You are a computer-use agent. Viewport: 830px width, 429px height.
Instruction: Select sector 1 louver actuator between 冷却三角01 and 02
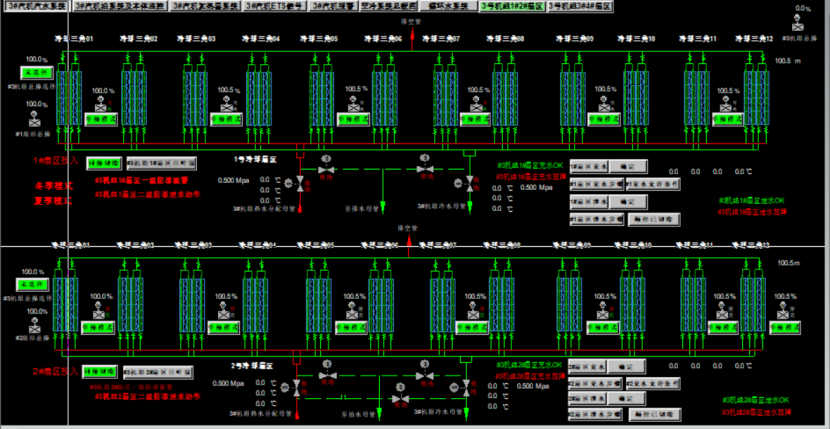[100, 105]
